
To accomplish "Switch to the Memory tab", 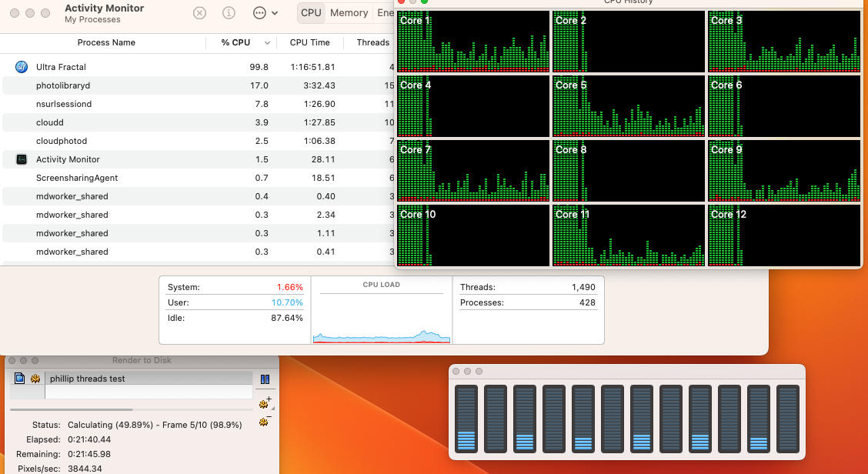I will [349, 13].
